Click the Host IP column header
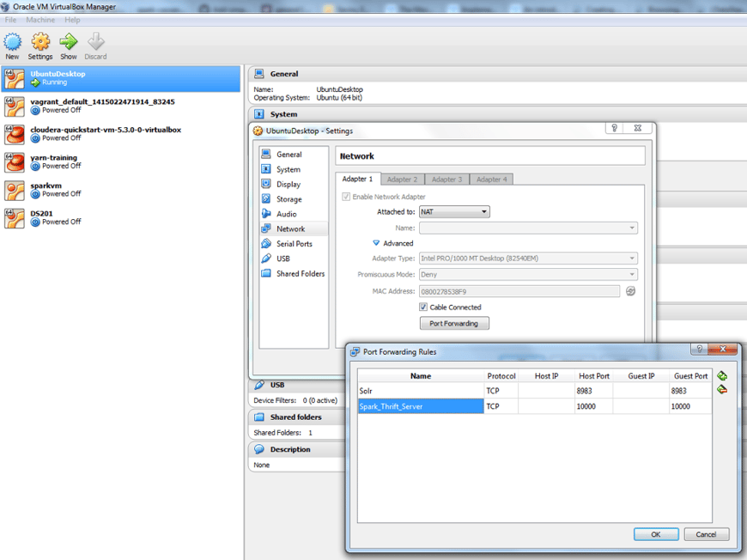Screen dimensions: 747x560 (546, 375)
